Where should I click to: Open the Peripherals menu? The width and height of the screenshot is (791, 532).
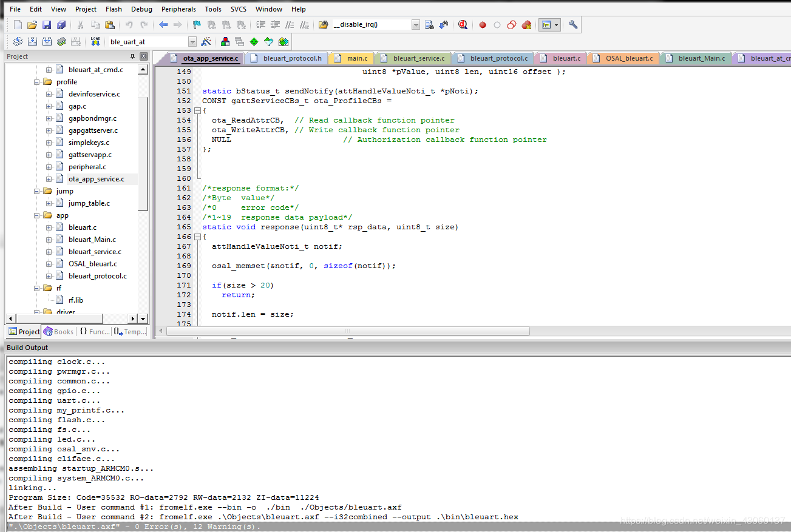pos(178,9)
